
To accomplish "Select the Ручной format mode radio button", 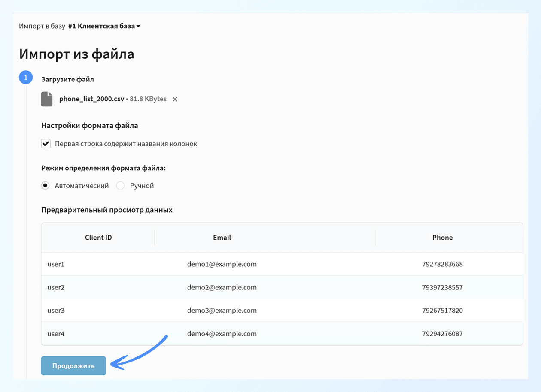I will 121,186.
